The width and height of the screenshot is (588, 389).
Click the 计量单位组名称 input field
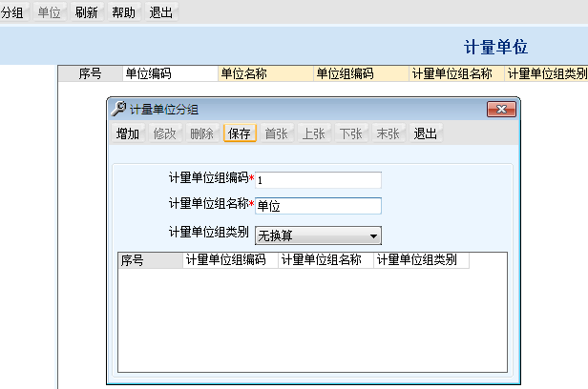tap(317, 206)
